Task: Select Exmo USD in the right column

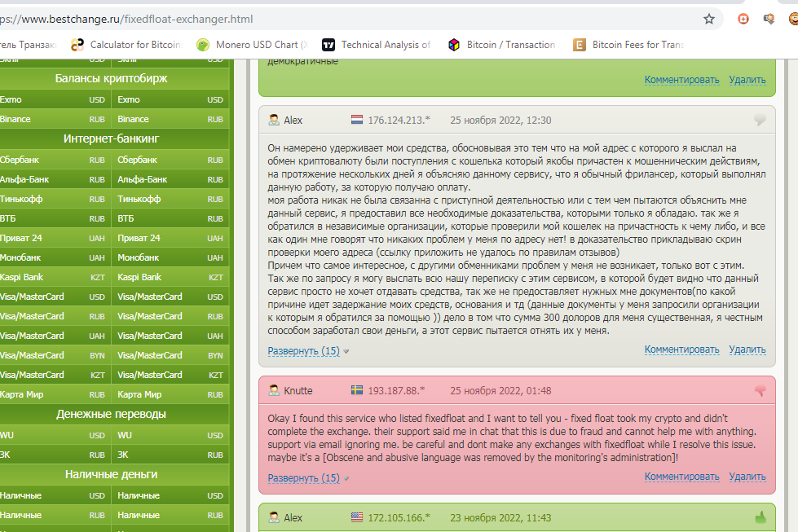Action: coord(170,99)
